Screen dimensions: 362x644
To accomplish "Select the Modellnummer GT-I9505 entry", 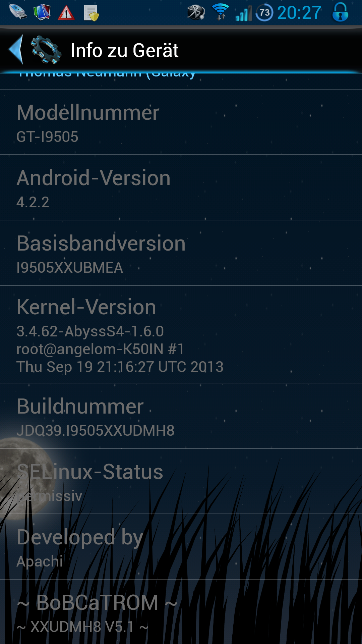I will (181, 122).
